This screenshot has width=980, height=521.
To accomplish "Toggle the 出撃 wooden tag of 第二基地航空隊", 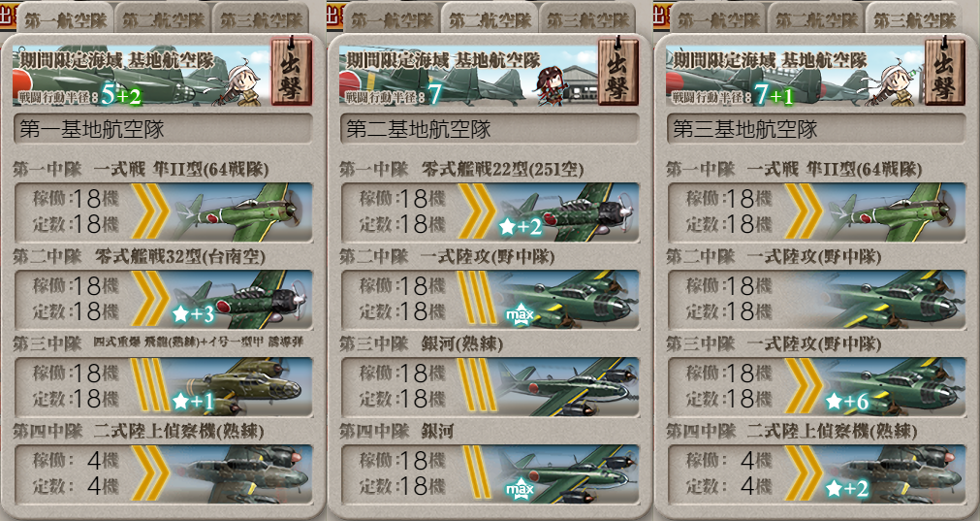I will 618,72.
